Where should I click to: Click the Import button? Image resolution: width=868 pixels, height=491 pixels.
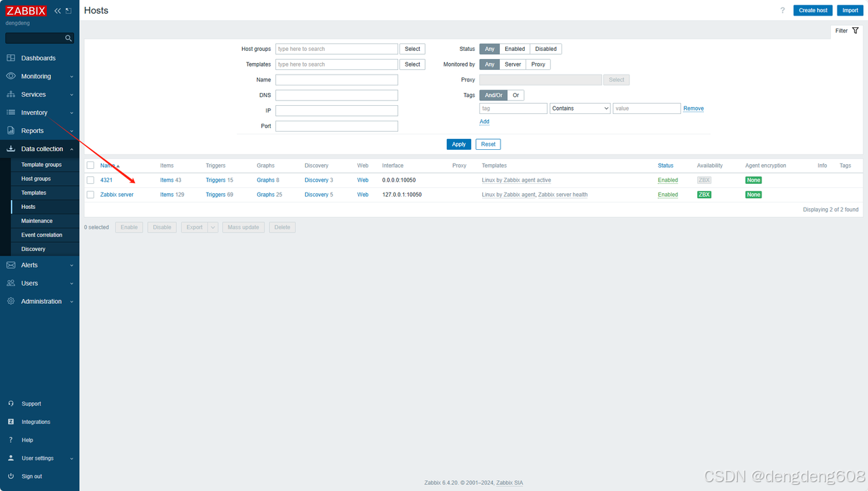point(850,10)
